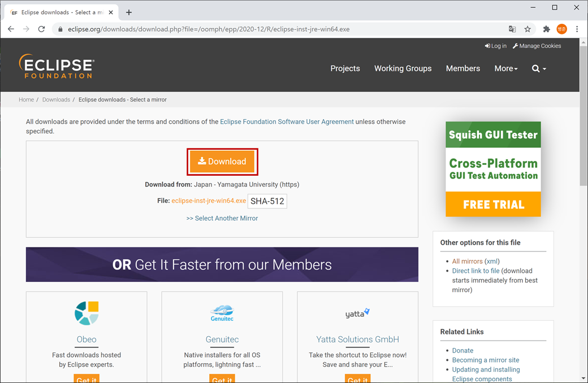Go to Downloads breadcrumb
This screenshot has width=588, height=383.
(x=56, y=99)
